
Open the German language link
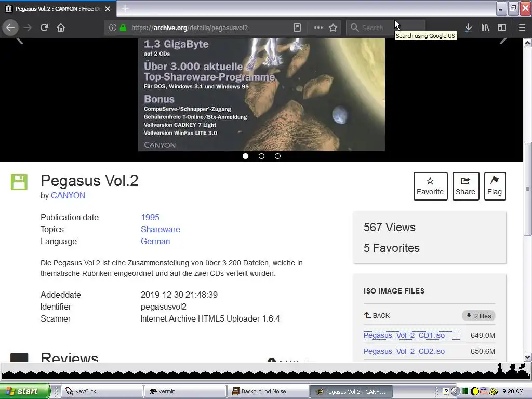(155, 241)
